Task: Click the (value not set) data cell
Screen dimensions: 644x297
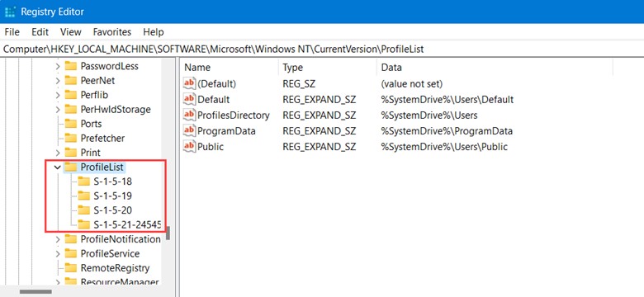Action: pyautogui.click(x=411, y=83)
